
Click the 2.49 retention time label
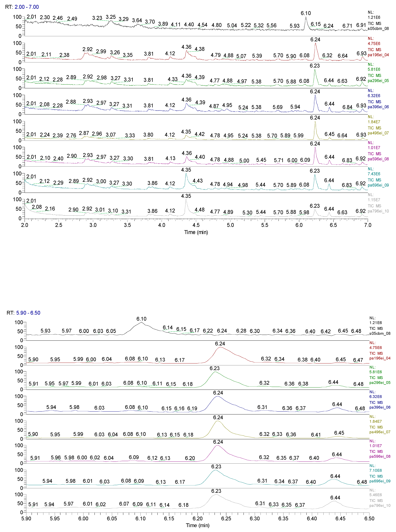pyautogui.click(x=72, y=19)
